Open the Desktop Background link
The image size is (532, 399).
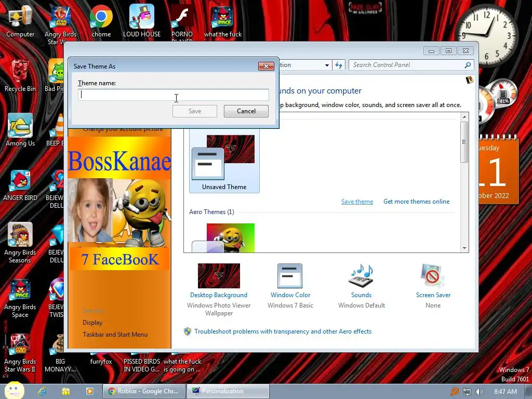tap(219, 295)
